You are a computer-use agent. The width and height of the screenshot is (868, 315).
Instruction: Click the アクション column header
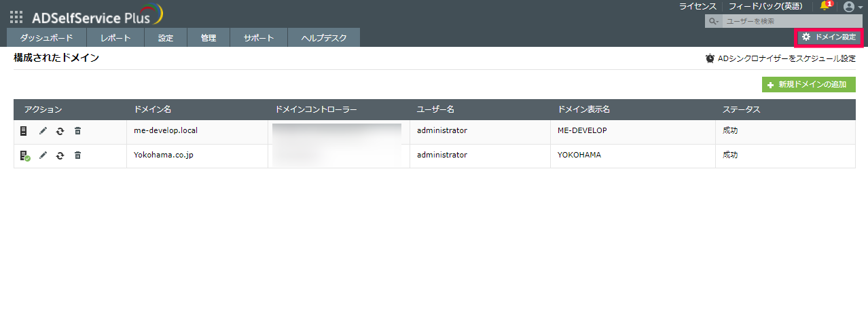point(43,109)
